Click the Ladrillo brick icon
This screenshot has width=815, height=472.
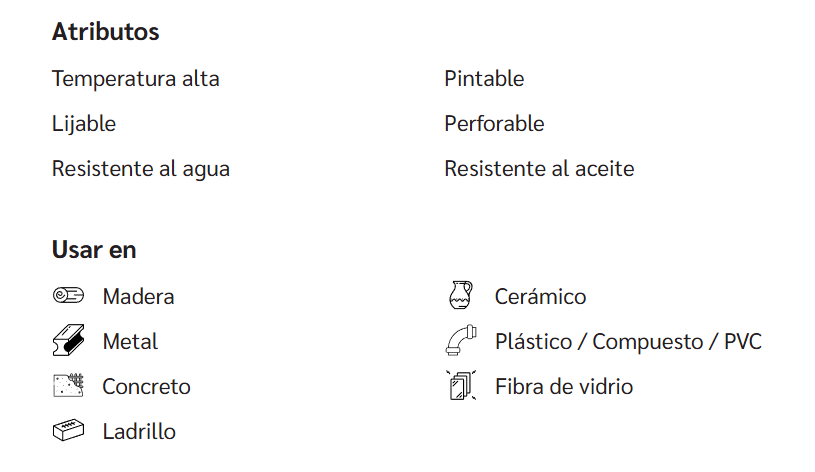(67, 431)
